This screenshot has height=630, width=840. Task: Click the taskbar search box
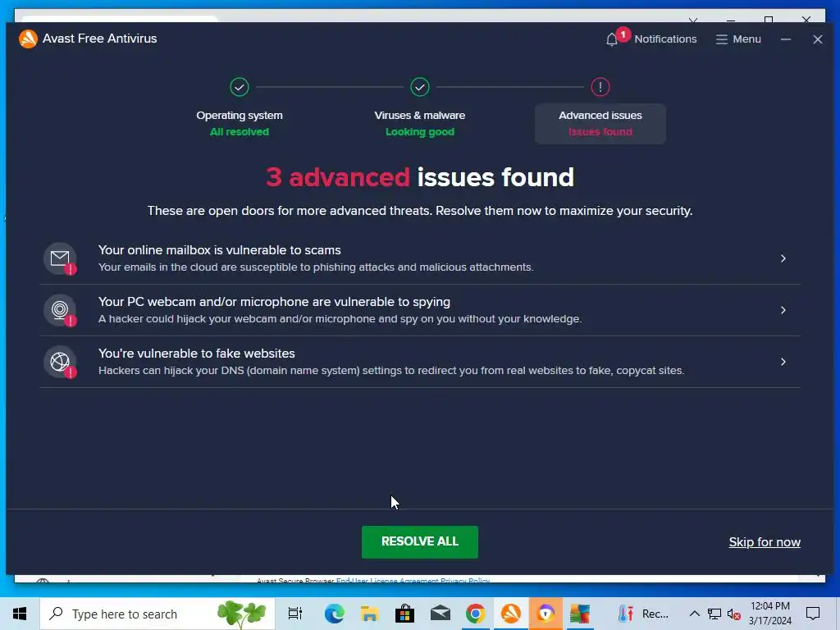(157, 614)
